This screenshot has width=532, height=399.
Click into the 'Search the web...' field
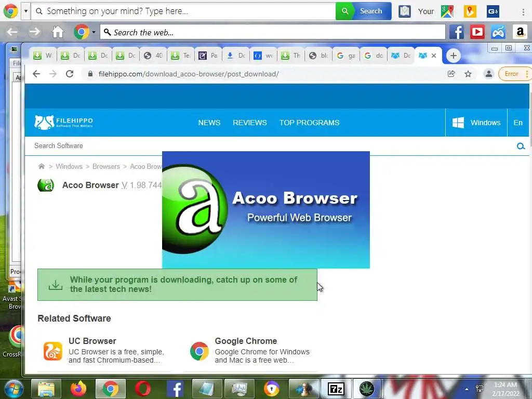272,32
